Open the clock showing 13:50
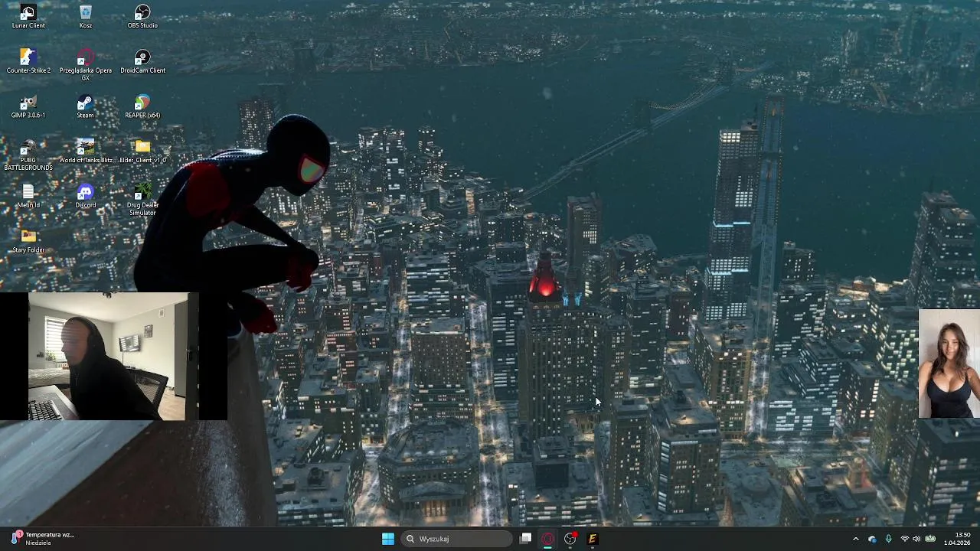The width and height of the screenshot is (980, 551). (x=958, y=539)
